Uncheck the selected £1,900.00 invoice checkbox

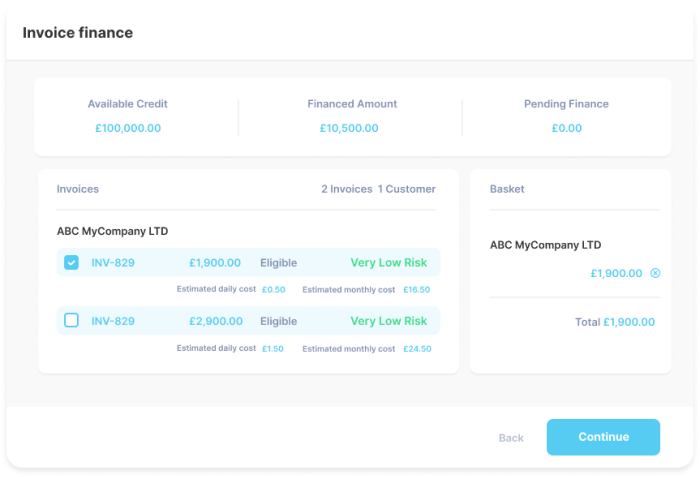72,263
